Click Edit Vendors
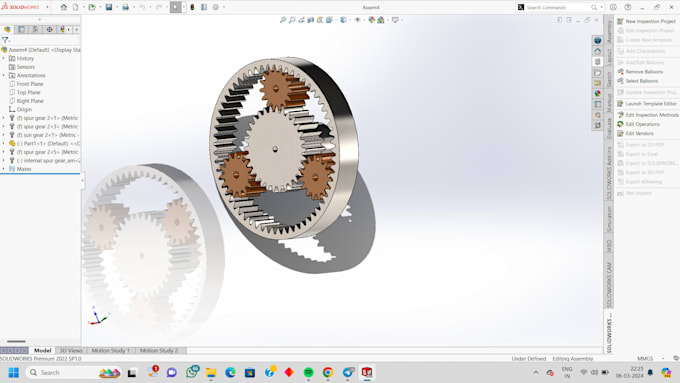 pyautogui.click(x=635, y=134)
